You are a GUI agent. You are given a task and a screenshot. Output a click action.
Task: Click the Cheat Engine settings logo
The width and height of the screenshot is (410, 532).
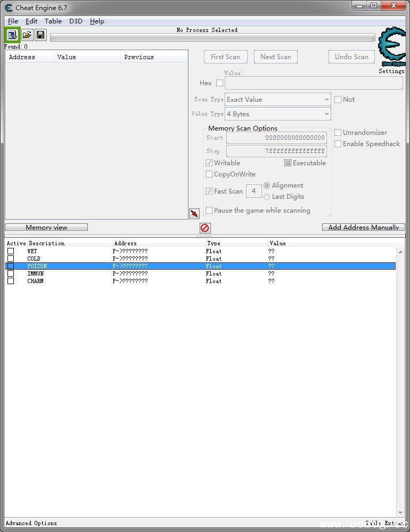tap(391, 48)
